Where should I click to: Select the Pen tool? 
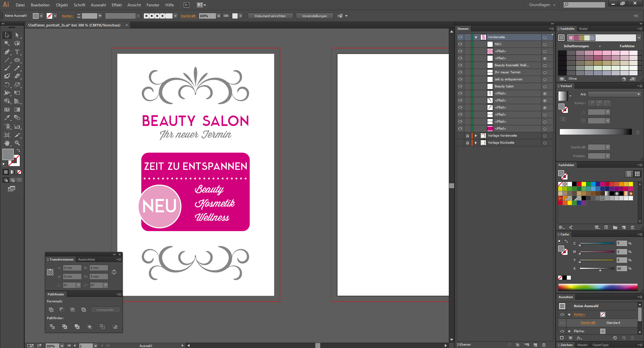7,52
